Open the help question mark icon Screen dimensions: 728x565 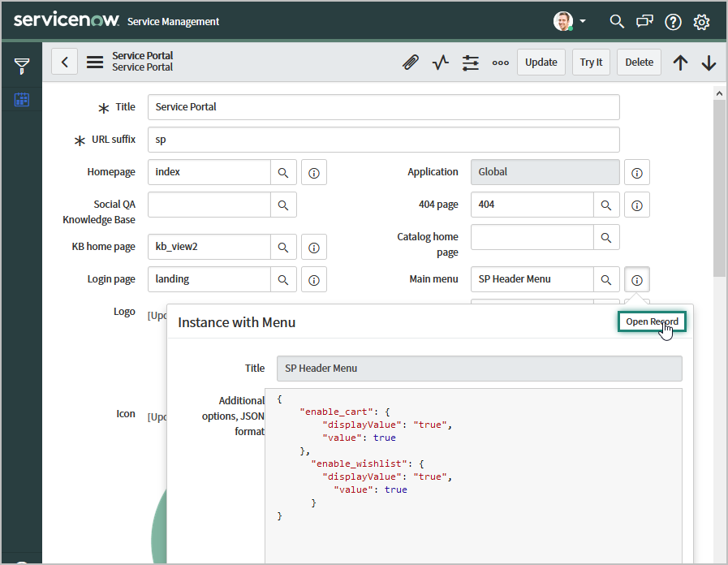pos(673,22)
